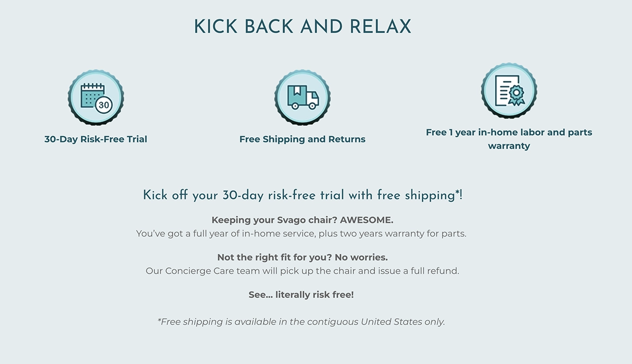Click the ribbon seal on the warranty certificate icon

[516, 95]
